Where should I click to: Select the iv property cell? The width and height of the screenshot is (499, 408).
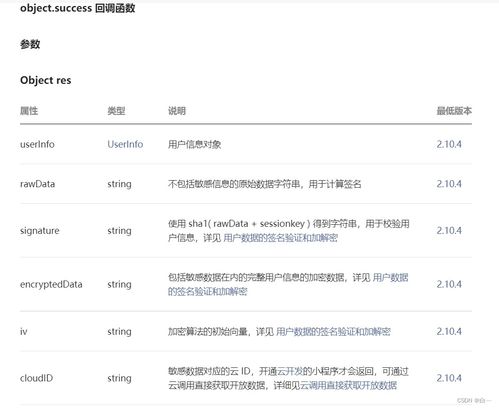(x=24, y=332)
